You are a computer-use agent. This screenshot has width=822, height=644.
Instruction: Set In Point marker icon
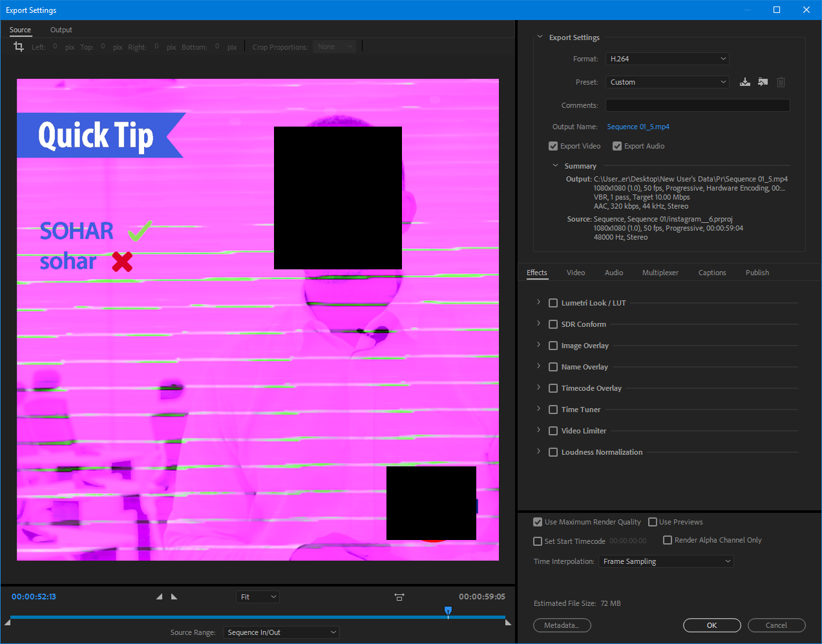tap(160, 596)
